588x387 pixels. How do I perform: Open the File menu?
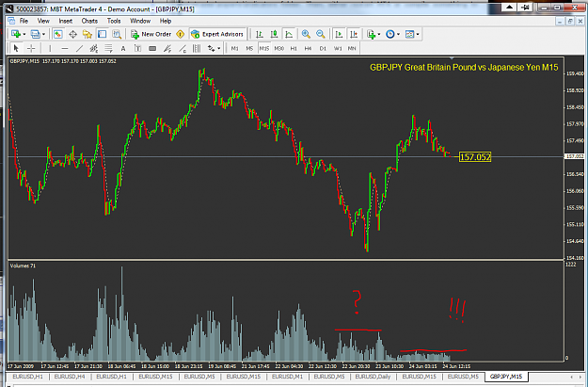point(24,21)
